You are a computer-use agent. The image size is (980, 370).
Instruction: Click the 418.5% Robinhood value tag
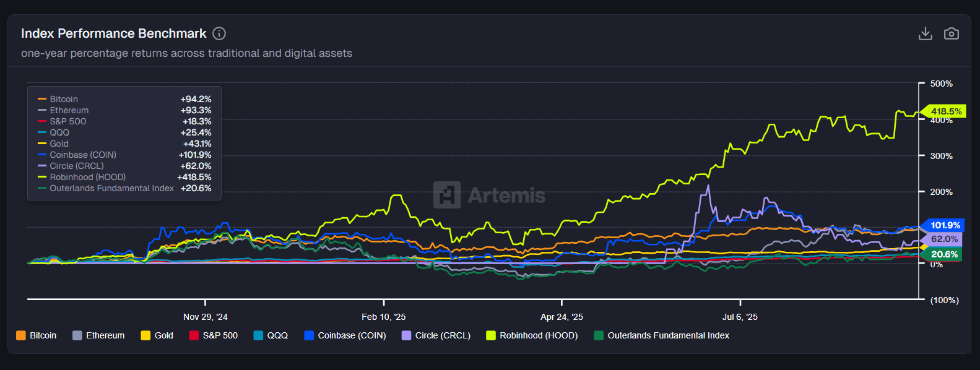click(943, 111)
